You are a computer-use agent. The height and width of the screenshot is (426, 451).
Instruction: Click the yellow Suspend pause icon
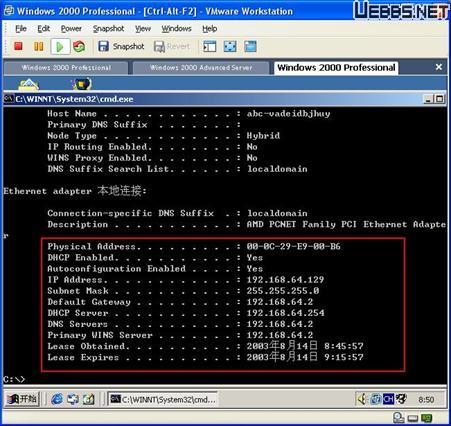tap(39, 46)
